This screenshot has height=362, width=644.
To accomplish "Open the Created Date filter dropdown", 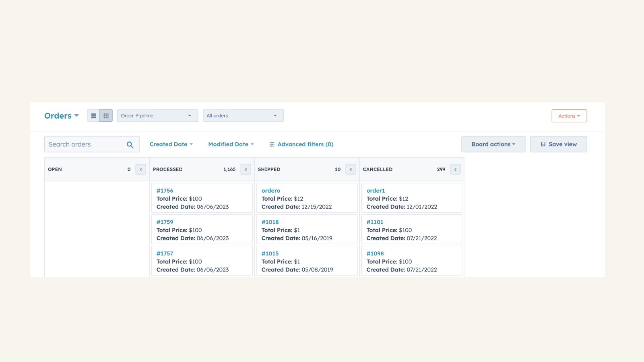I will click(x=171, y=144).
